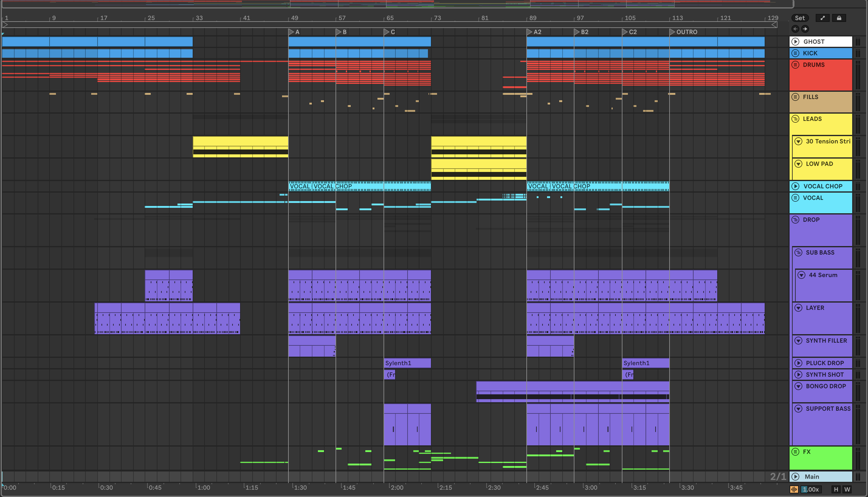Select the VOCAL CHOP clip at A2

click(x=610, y=186)
